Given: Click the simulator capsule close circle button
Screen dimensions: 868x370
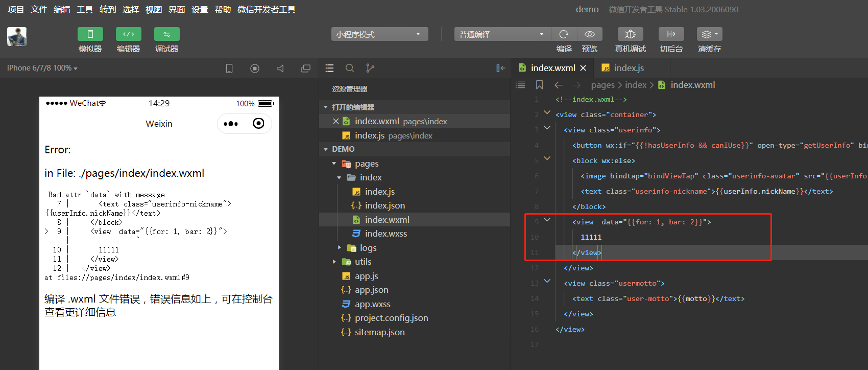Looking at the screenshot, I should point(258,124).
